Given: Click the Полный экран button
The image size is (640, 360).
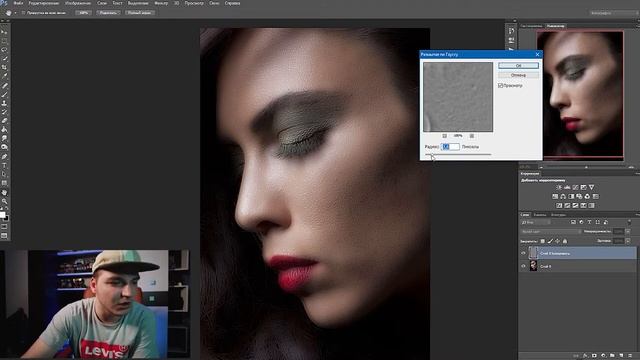Looking at the screenshot, I should coord(139,13).
